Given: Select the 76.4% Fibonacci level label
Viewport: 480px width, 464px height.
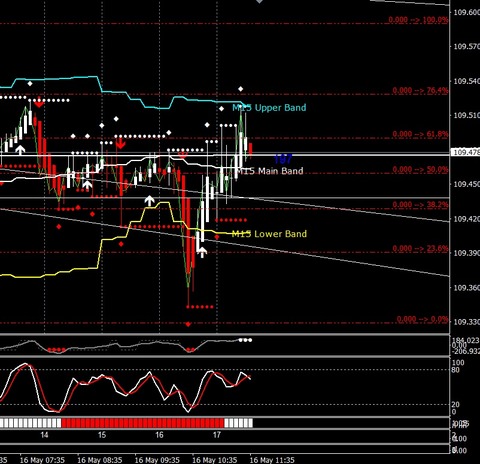Looking at the screenshot, I should 420,90.
